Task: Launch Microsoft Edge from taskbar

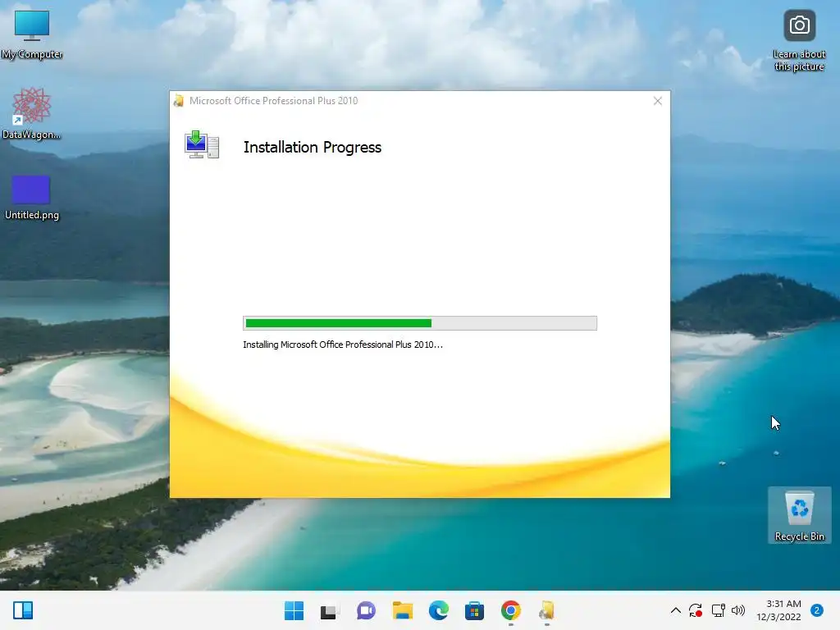Action: (438, 610)
